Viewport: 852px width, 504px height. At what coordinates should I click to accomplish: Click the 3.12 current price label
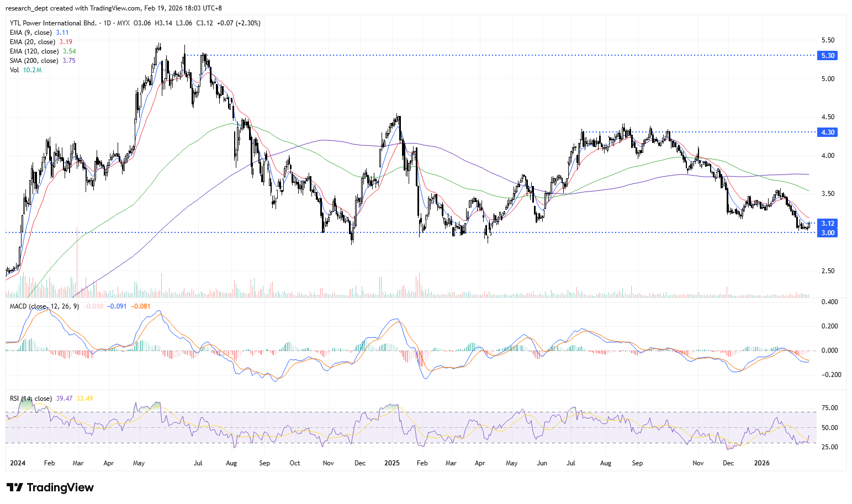click(828, 224)
